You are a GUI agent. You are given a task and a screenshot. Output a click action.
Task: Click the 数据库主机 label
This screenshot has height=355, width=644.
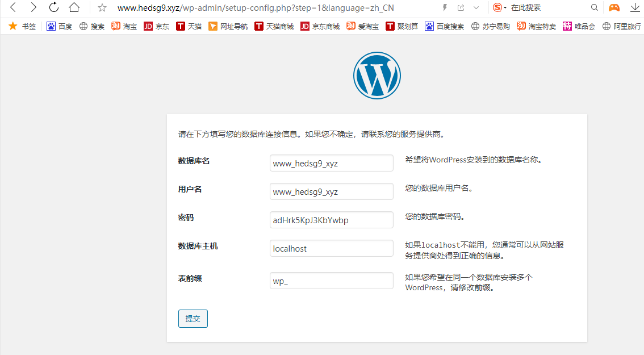click(198, 246)
